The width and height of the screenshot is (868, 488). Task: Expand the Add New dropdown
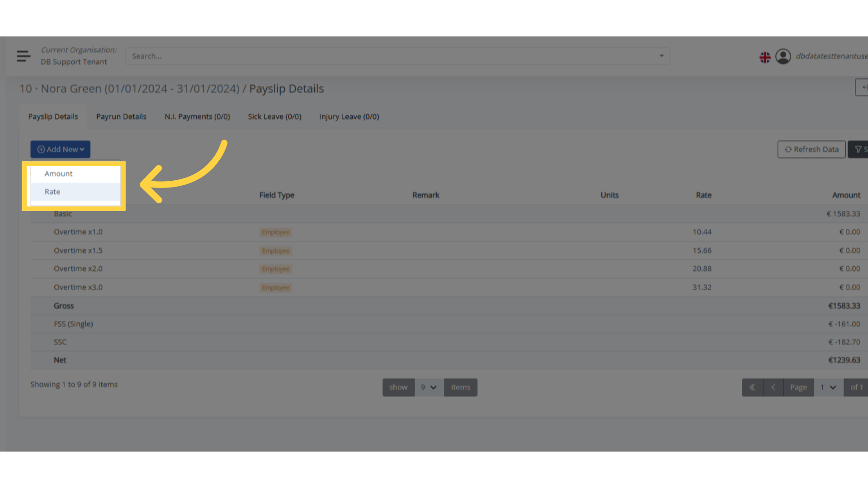tap(60, 149)
